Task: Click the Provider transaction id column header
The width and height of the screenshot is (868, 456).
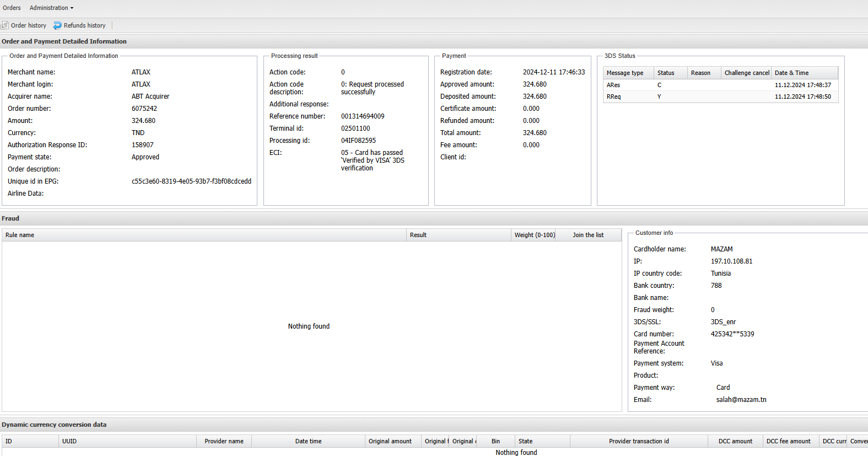Action: pos(639,441)
